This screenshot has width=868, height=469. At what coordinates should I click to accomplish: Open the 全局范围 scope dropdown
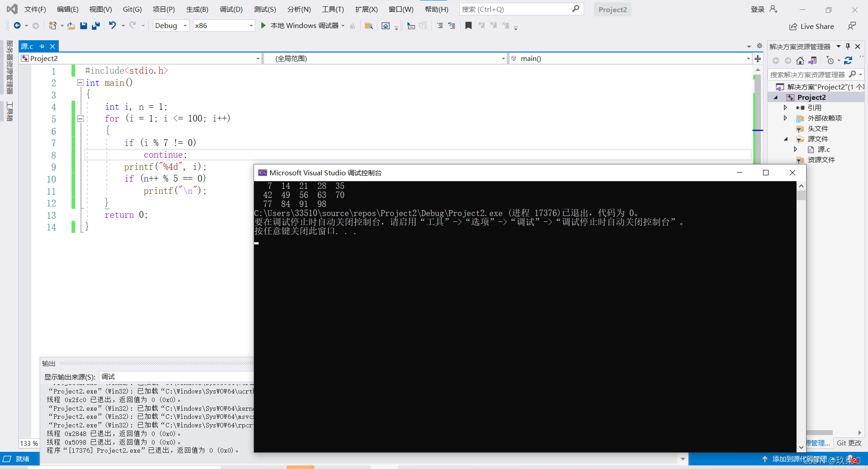coord(385,58)
